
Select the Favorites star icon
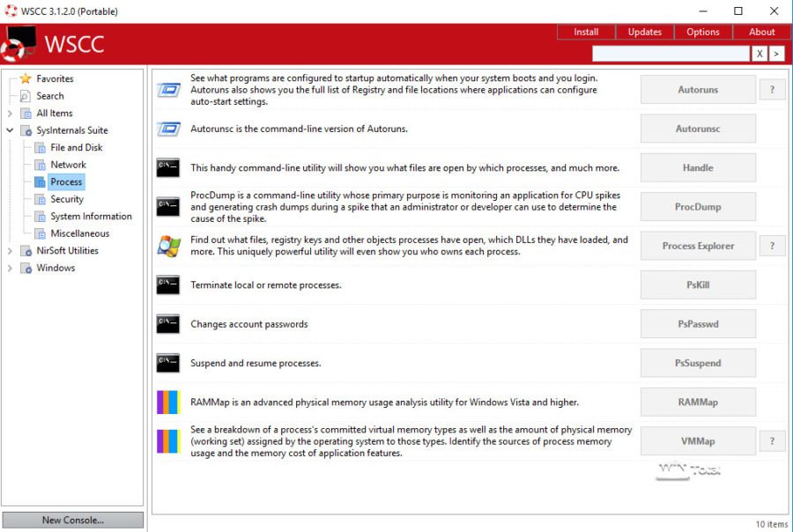(24, 78)
